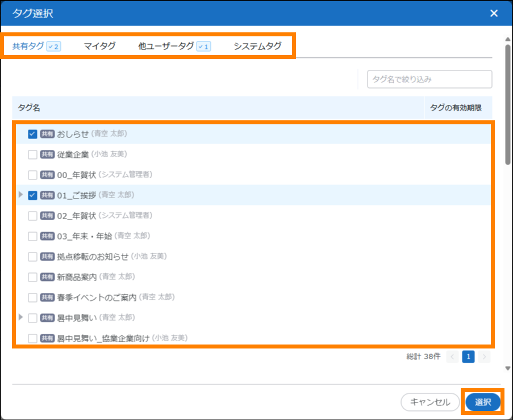Click the 共有 badge icon beside おしらせ
Viewport: 513px width, 420px height.
point(47,134)
